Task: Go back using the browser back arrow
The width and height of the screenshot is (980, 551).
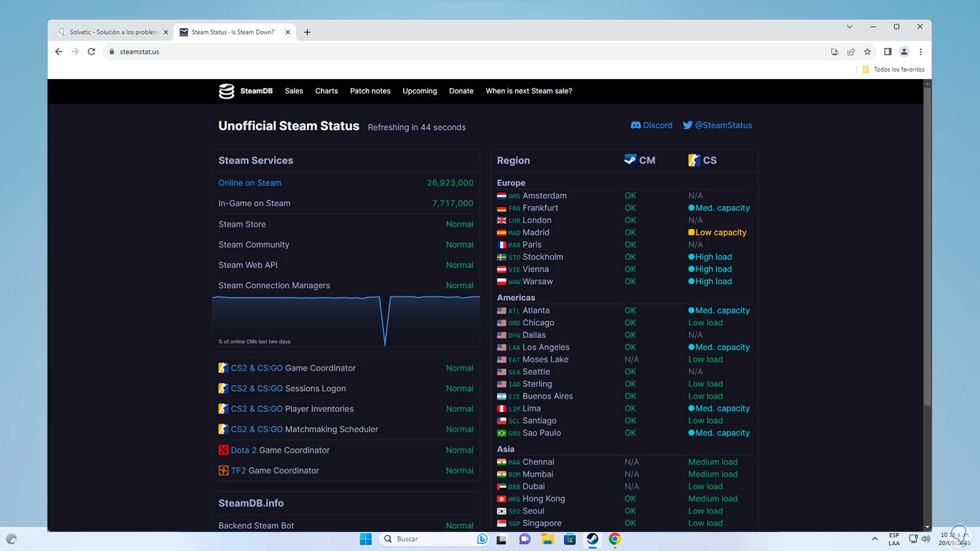Action: click(x=59, y=52)
